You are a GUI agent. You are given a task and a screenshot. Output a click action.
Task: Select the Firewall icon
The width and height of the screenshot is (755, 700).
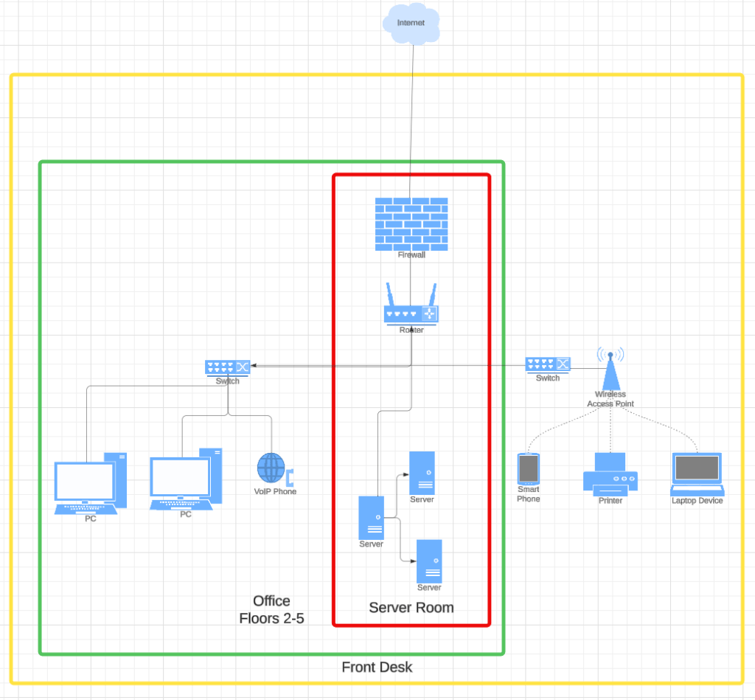[x=411, y=223]
